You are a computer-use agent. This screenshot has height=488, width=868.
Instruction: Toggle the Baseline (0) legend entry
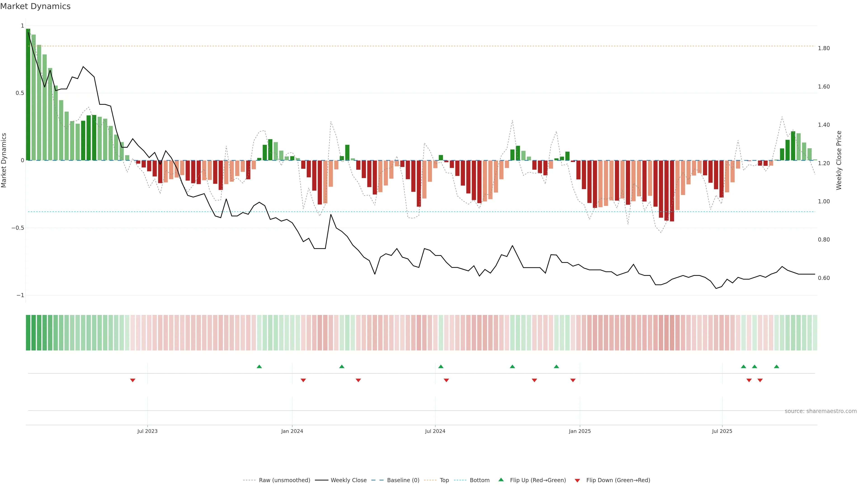tap(403, 480)
